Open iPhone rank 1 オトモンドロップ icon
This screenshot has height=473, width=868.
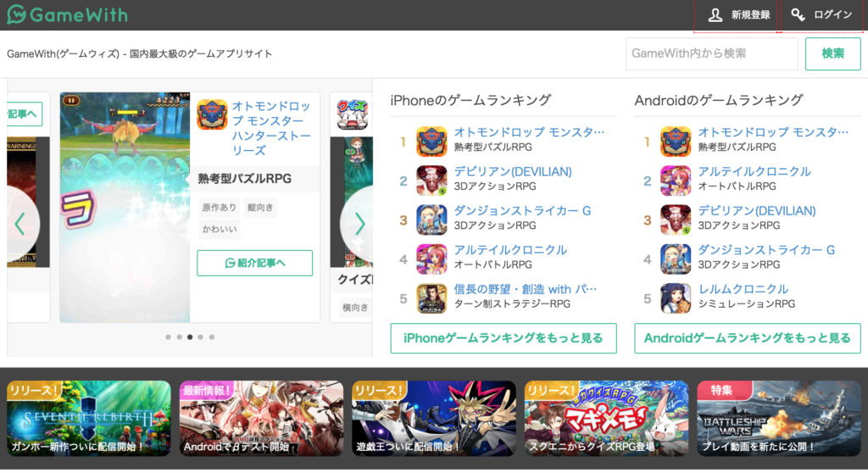[431, 142]
